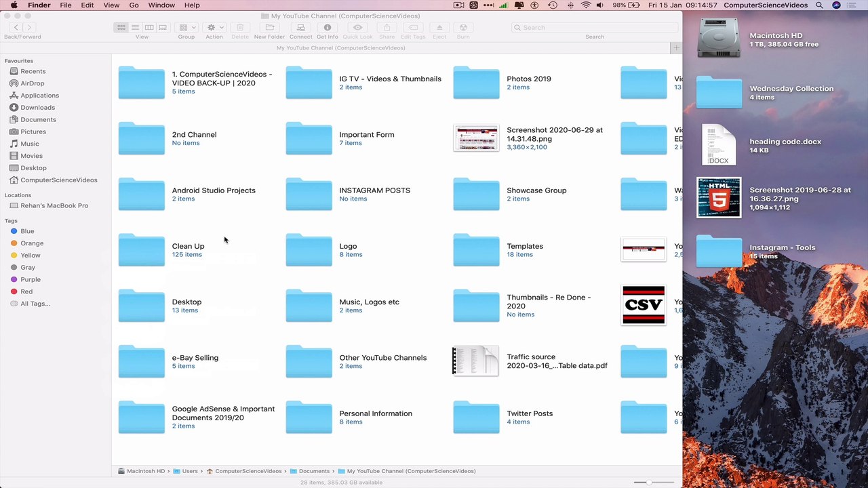The image size is (868, 488).
Task: Open the Edit menu
Action: coord(87,5)
